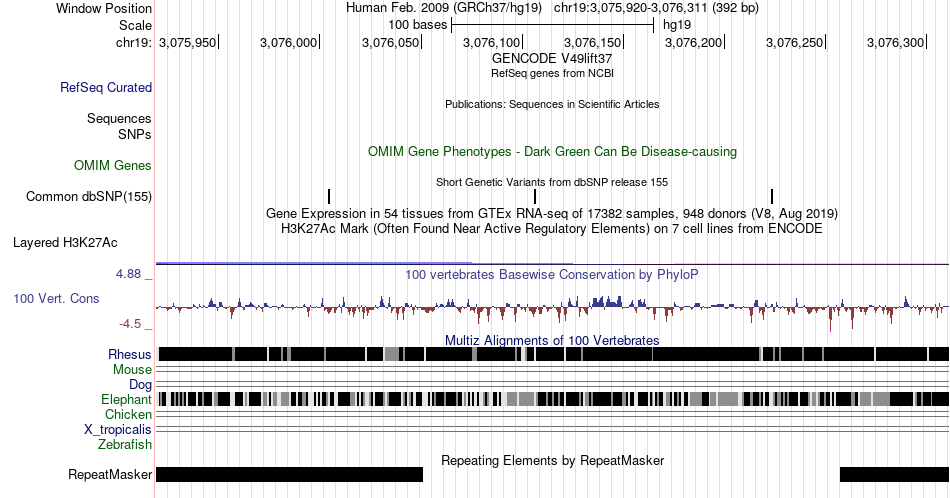This screenshot has height=498, width=950.
Task: Open Repeating Elements by RepeatMasker title
Action: 552,460
